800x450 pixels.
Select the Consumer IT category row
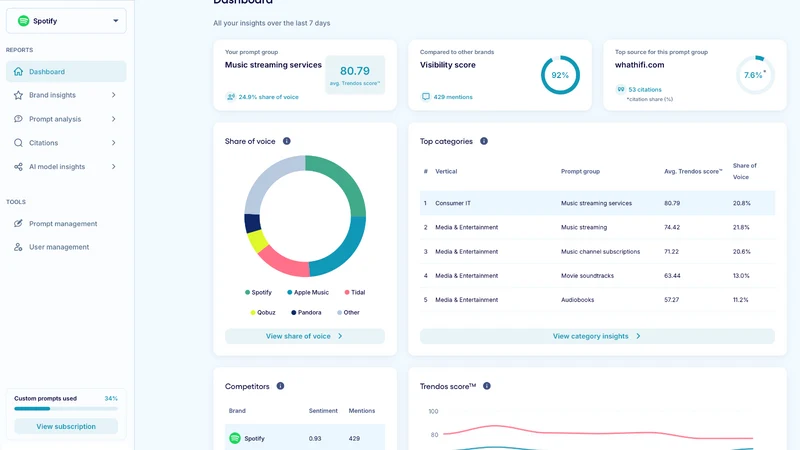tap(597, 203)
